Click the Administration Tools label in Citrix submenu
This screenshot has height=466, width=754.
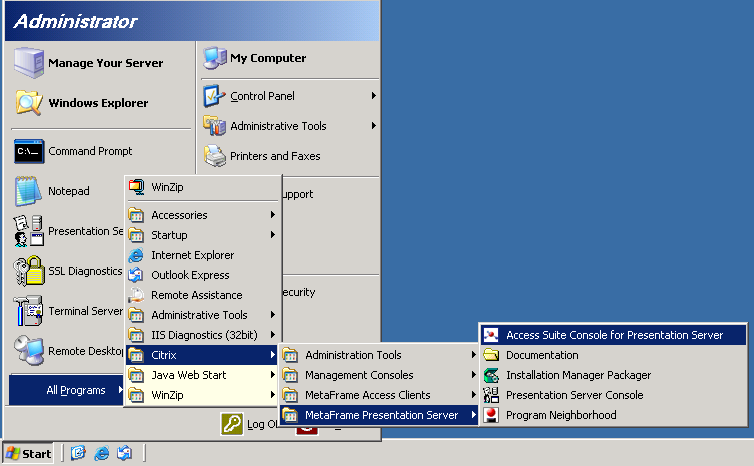point(353,355)
